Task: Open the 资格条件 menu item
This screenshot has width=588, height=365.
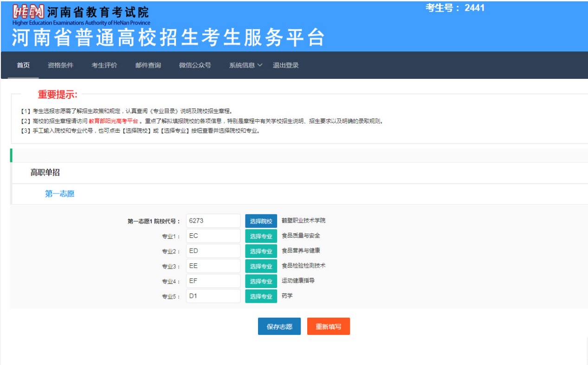Action: coord(60,65)
